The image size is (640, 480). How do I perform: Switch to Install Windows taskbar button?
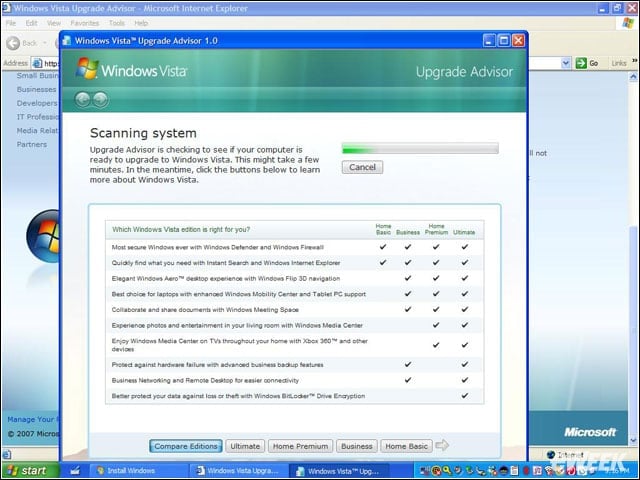138,471
